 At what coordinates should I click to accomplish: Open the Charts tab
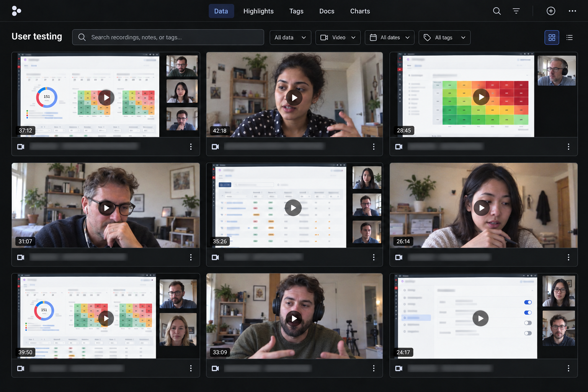click(360, 11)
